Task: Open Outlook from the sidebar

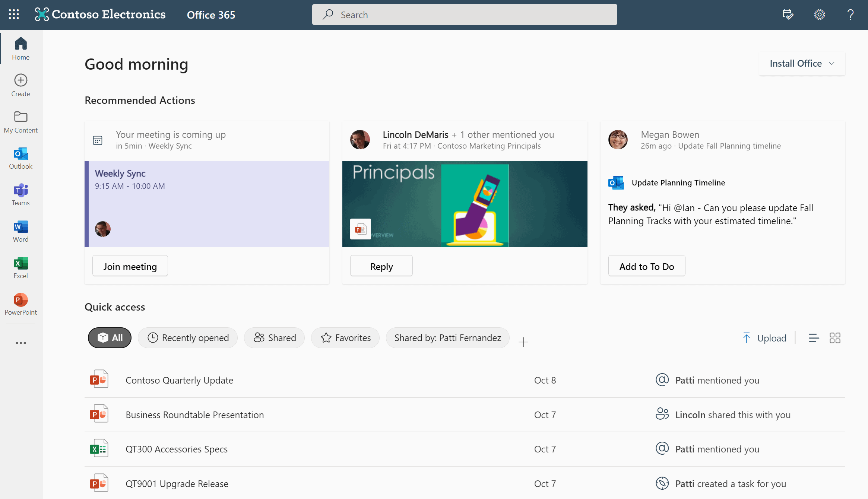Action: point(21,159)
